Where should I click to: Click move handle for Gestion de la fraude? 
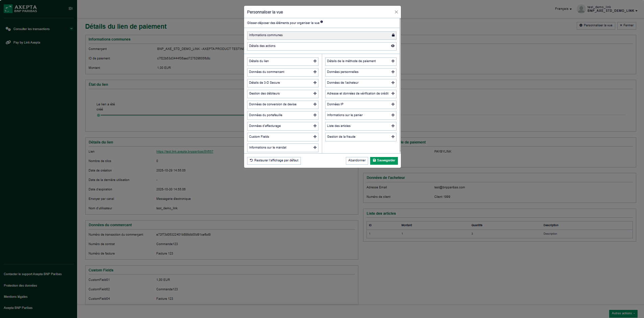(393, 137)
